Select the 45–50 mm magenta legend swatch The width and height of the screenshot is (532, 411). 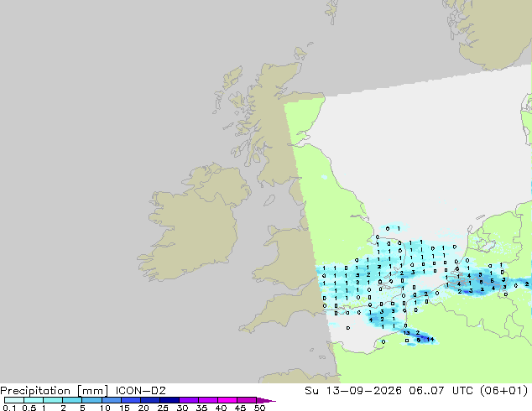click(247, 400)
